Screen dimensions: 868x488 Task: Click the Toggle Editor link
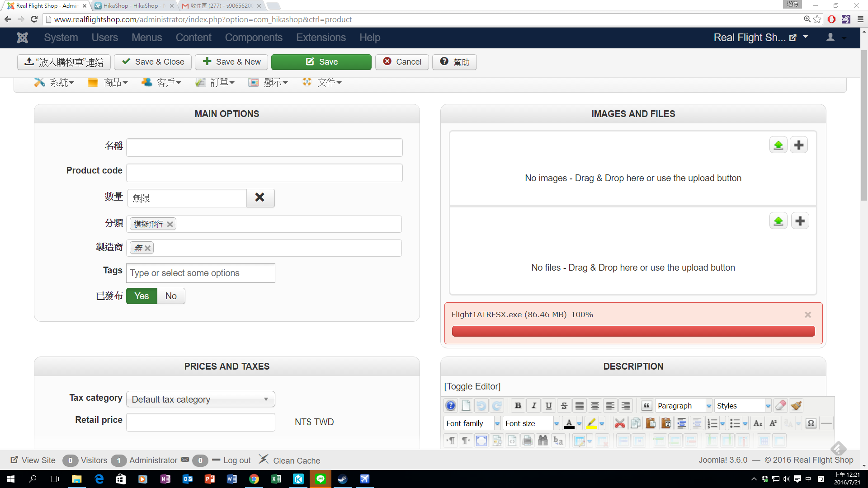tap(472, 386)
